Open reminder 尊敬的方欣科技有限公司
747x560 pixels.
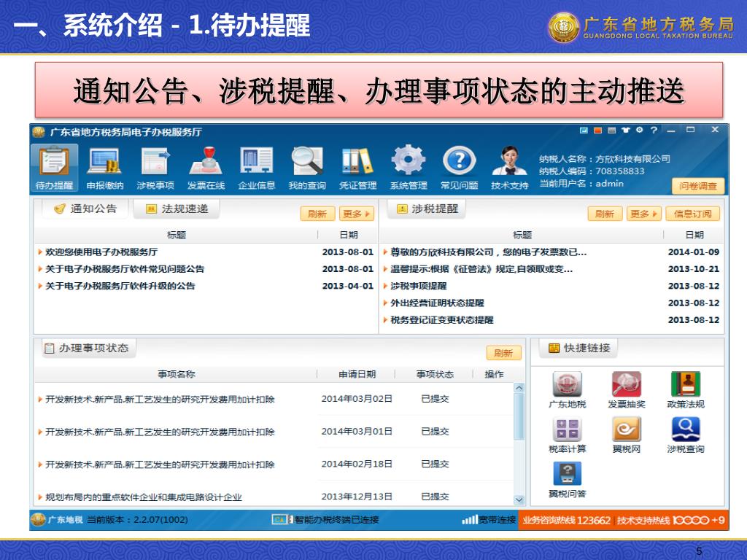click(x=488, y=252)
